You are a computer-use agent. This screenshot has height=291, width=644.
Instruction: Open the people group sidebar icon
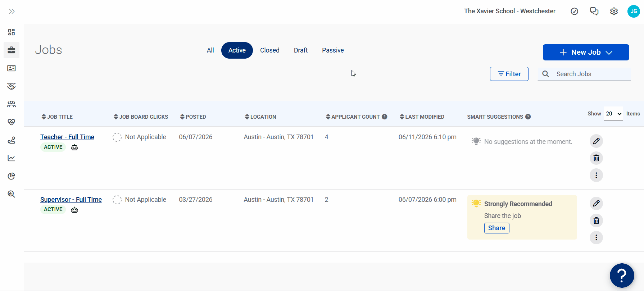tap(12, 104)
